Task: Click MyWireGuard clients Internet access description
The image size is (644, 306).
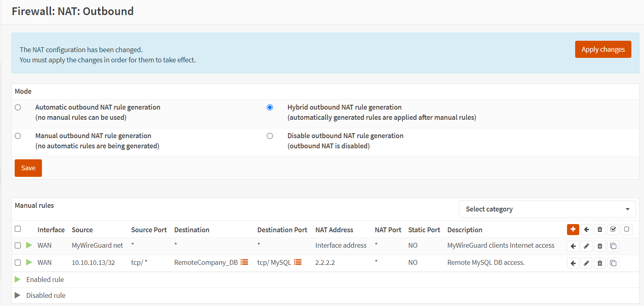Action: tap(501, 245)
